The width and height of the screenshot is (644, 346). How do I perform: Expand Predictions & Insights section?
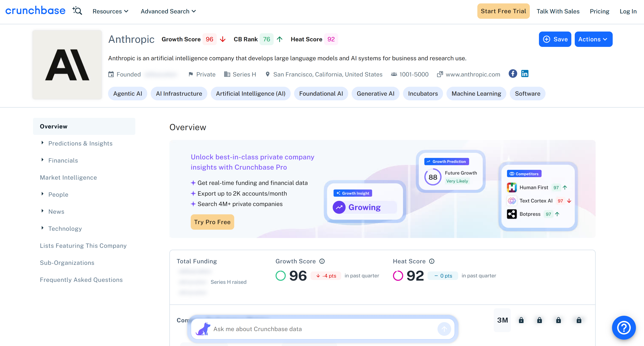[42, 143]
